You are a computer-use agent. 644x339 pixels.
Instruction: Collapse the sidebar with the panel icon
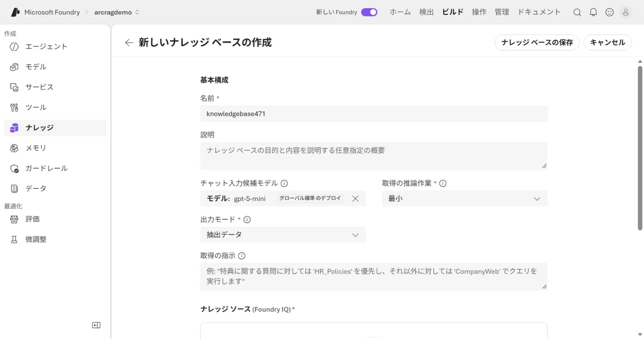pos(96,325)
